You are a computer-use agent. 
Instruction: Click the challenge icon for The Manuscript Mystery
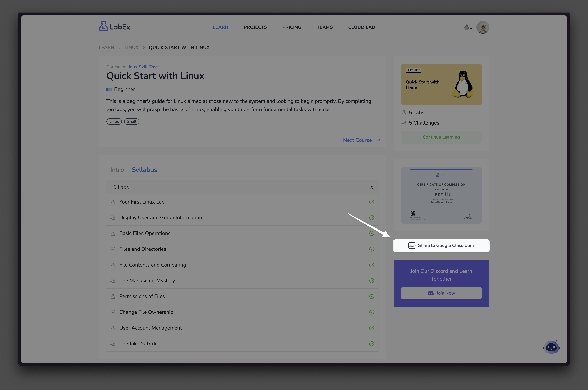click(113, 281)
